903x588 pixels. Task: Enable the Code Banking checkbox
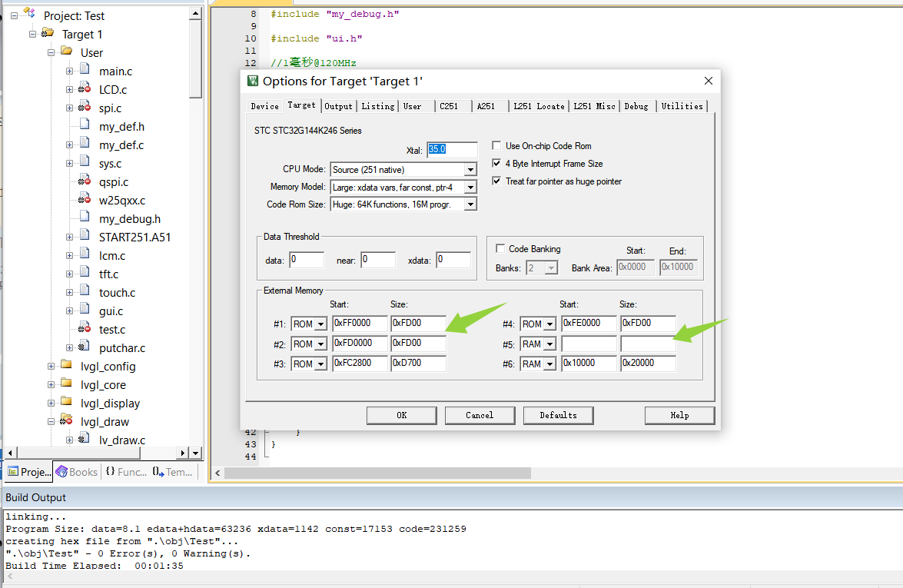[500, 249]
